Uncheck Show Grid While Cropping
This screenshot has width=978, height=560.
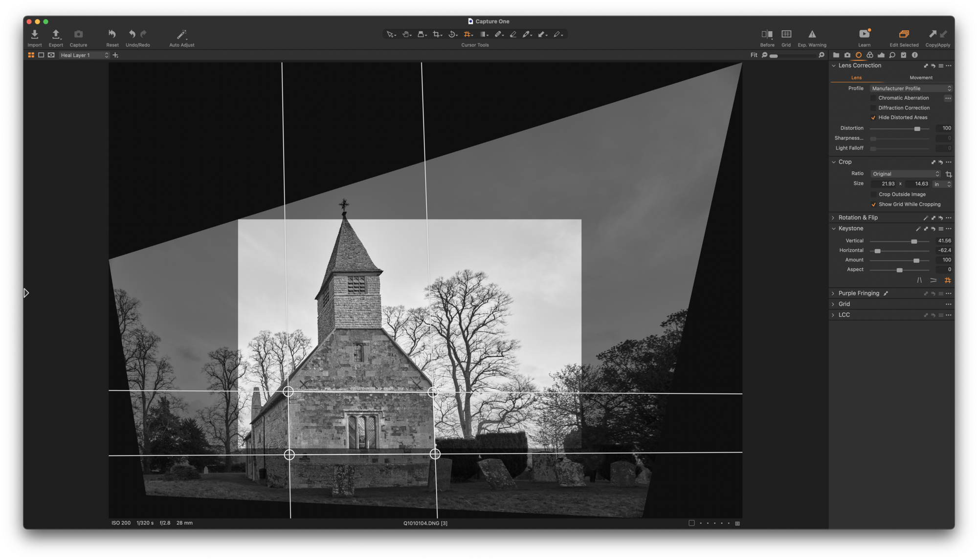click(873, 205)
